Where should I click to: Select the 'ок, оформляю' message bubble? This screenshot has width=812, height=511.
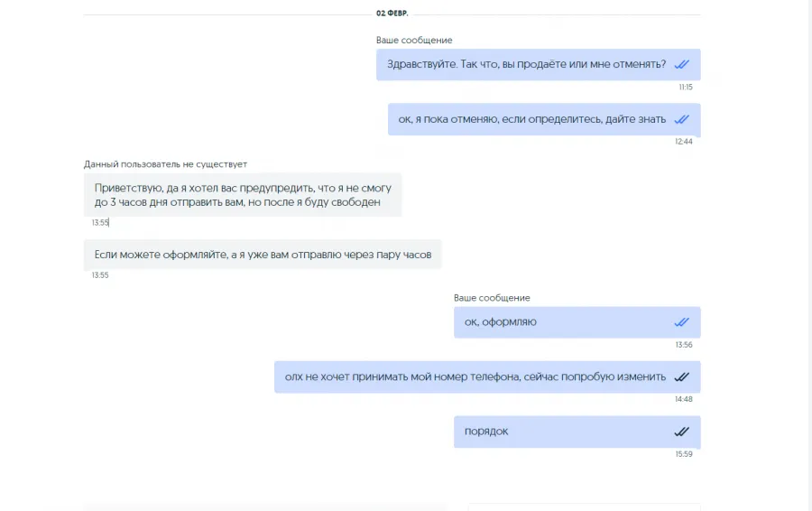point(577,322)
